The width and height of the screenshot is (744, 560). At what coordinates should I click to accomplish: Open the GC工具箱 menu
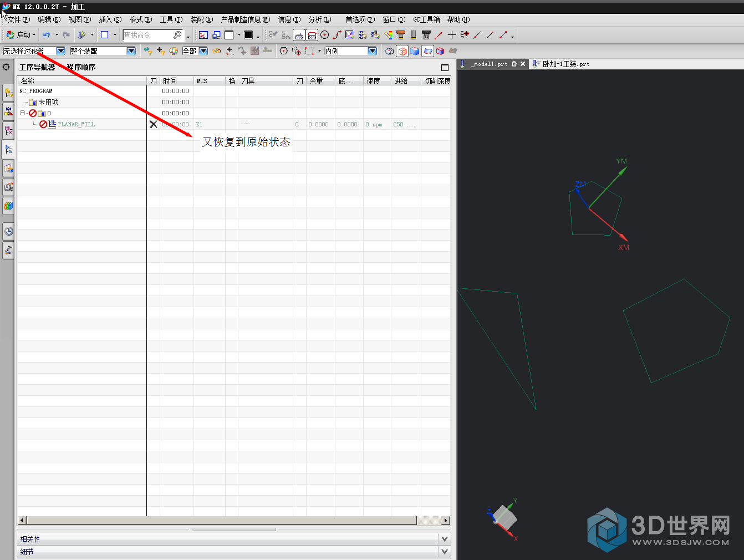[x=427, y=19]
